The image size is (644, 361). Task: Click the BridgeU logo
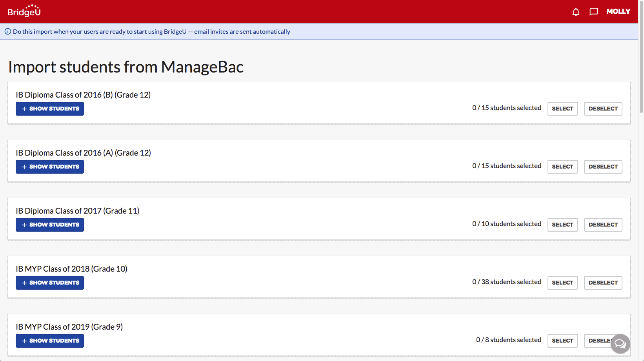coord(24,11)
